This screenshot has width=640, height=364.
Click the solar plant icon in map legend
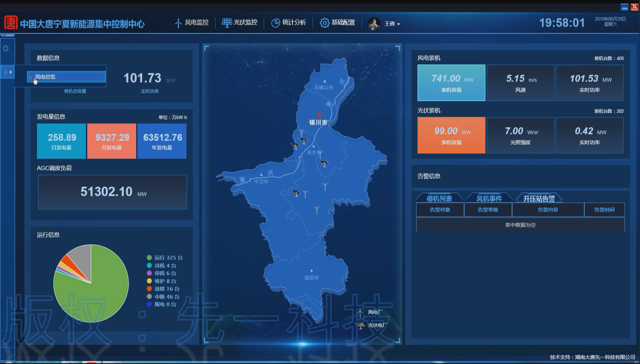(x=360, y=326)
